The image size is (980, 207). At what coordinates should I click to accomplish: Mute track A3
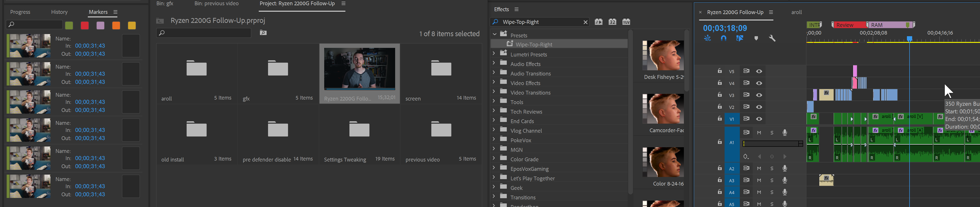coord(759,180)
